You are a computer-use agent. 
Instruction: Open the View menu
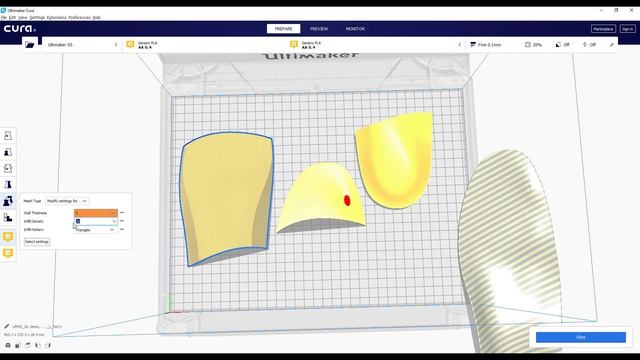(23, 18)
